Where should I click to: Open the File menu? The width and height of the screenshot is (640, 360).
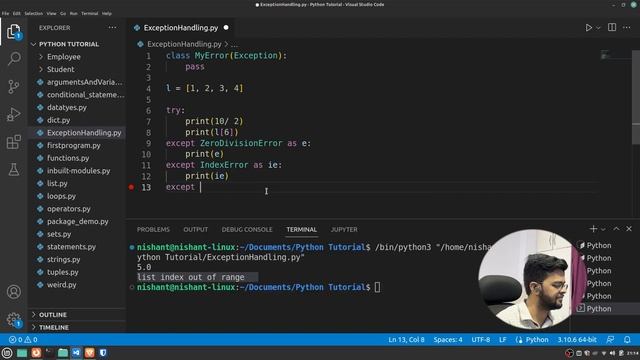pyautogui.click(x=5, y=13)
